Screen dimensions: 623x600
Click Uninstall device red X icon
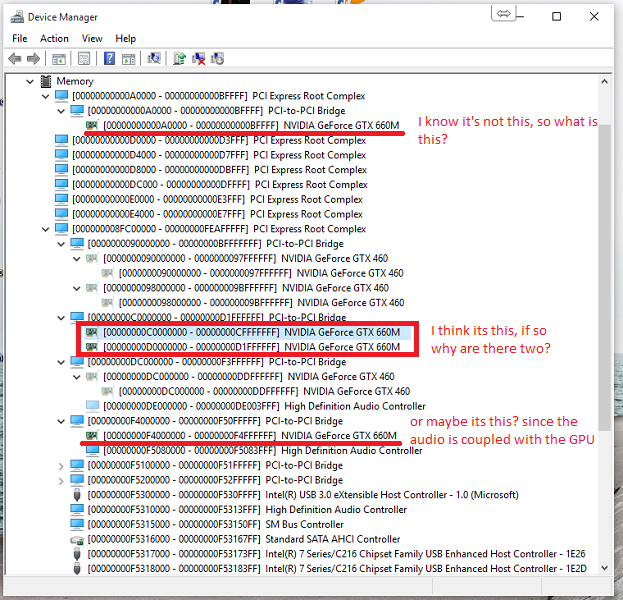(198, 59)
